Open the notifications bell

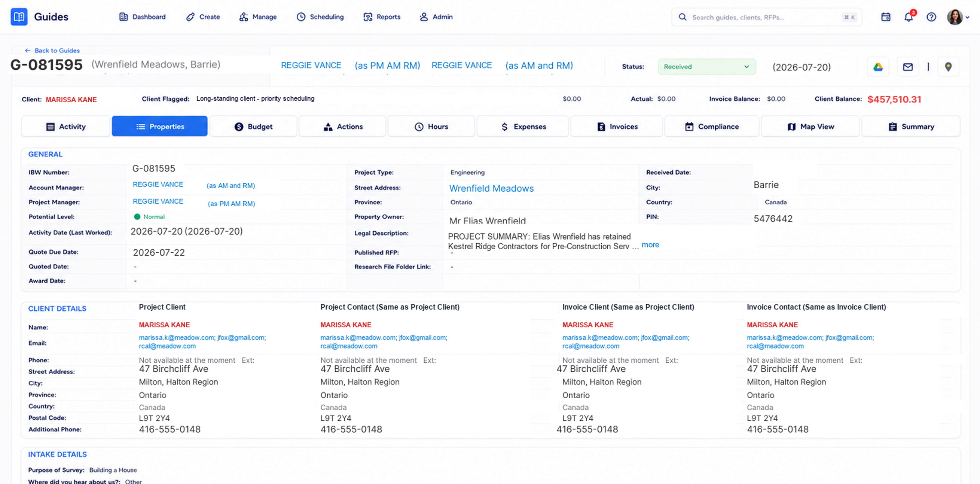(909, 17)
